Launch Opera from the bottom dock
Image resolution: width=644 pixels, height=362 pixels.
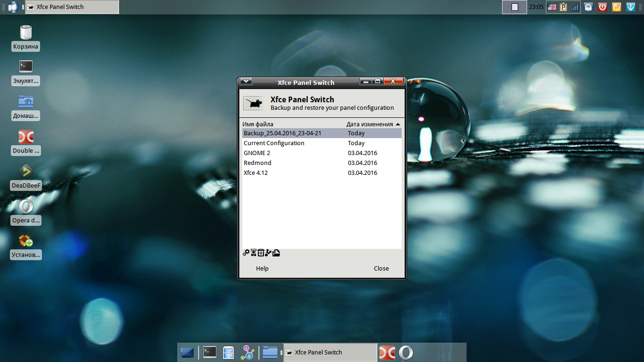tap(406, 352)
